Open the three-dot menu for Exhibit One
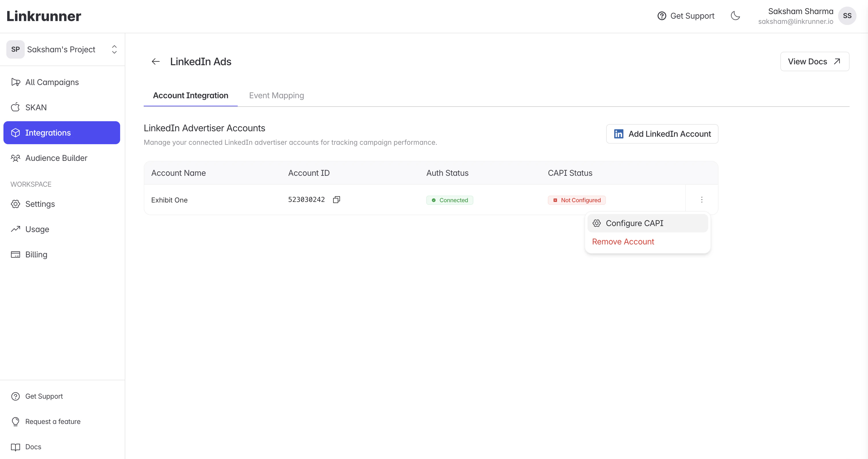The height and width of the screenshot is (459, 868). click(702, 200)
